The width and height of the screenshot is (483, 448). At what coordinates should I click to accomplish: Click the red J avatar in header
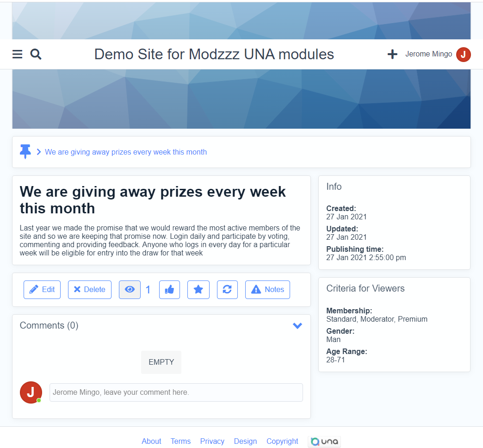pyautogui.click(x=463, y=55)
